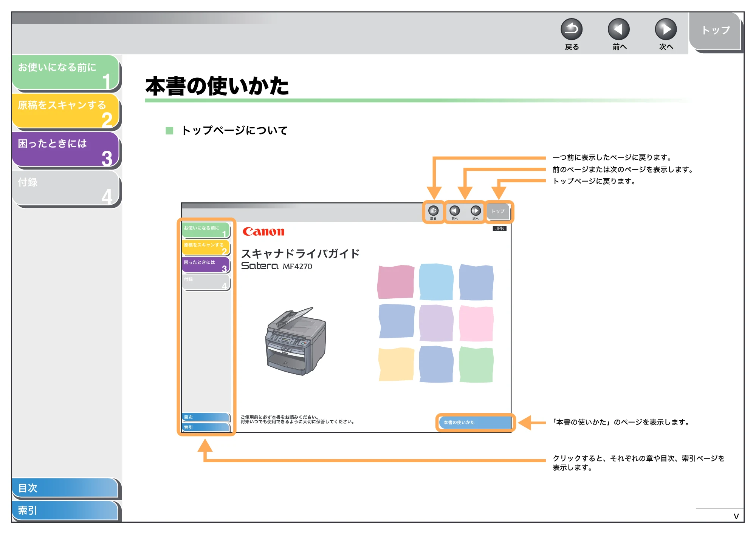The height and width of the screenshot is (534, 756).
Task: Open chapter 4 付録 tab
Action: [66, 188]
